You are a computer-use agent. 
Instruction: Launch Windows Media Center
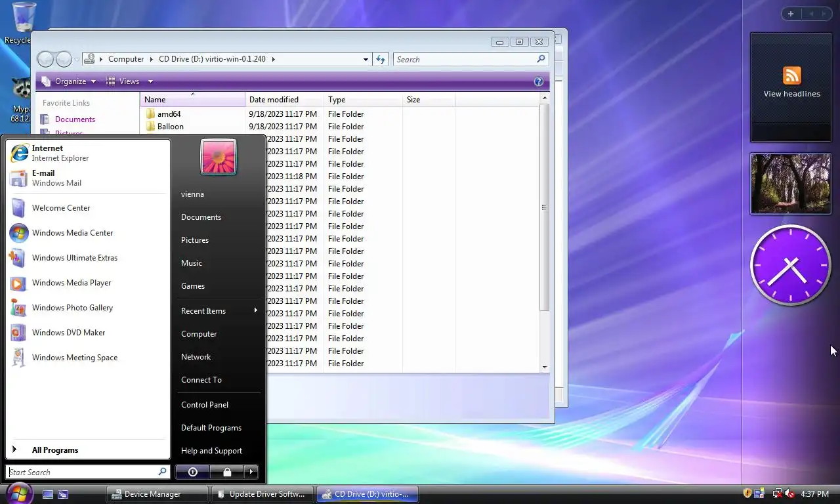87,233
